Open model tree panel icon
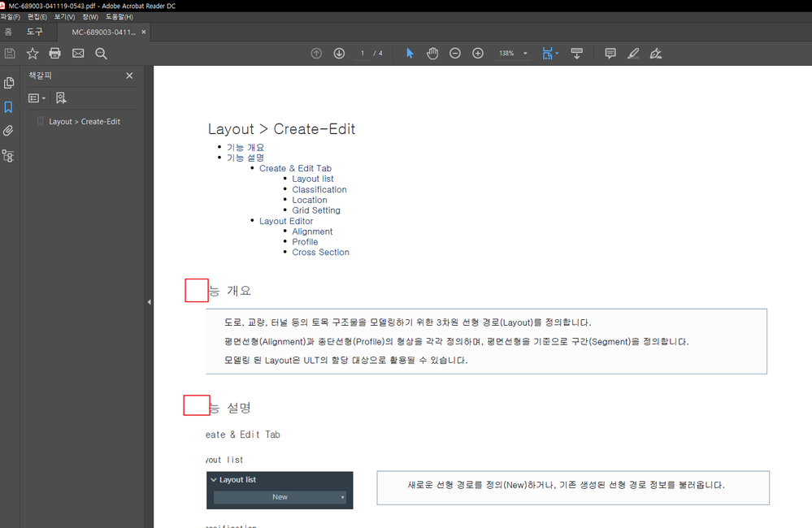Screen dimensions: 812x528 coord(8,156)
